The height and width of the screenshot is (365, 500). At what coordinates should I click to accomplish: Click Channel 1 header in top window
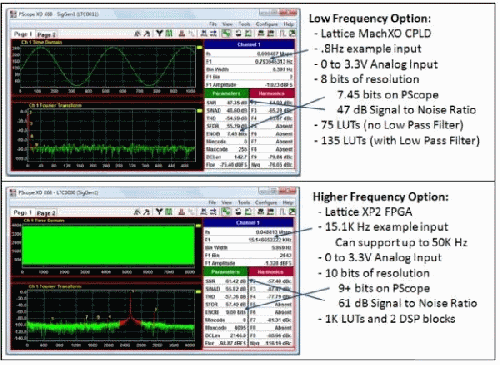(249, 44)
